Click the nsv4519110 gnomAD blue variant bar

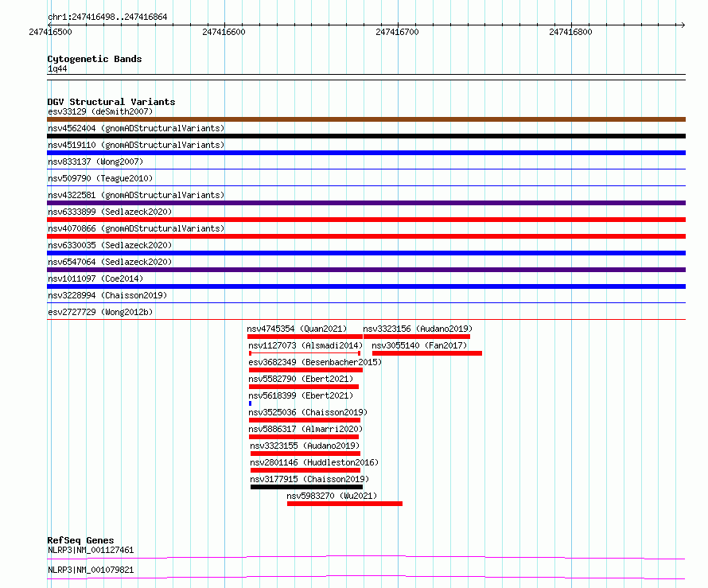click(366, 153)
